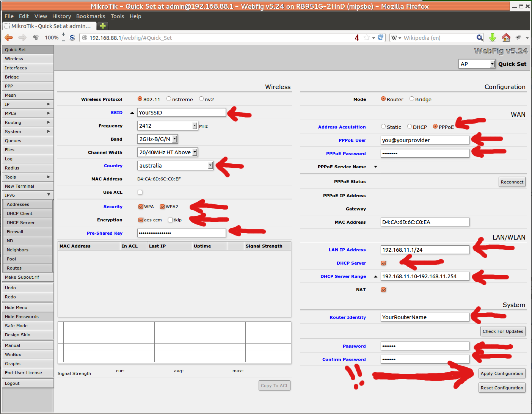Select the Wikipedia search engine W icon

(x=394, y=38)
